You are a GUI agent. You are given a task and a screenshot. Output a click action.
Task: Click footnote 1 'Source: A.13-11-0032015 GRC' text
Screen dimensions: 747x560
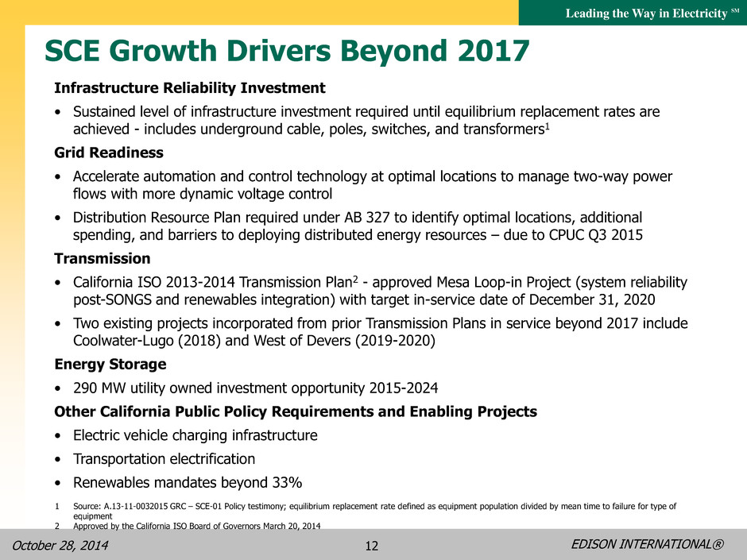(x=374, y=511)
